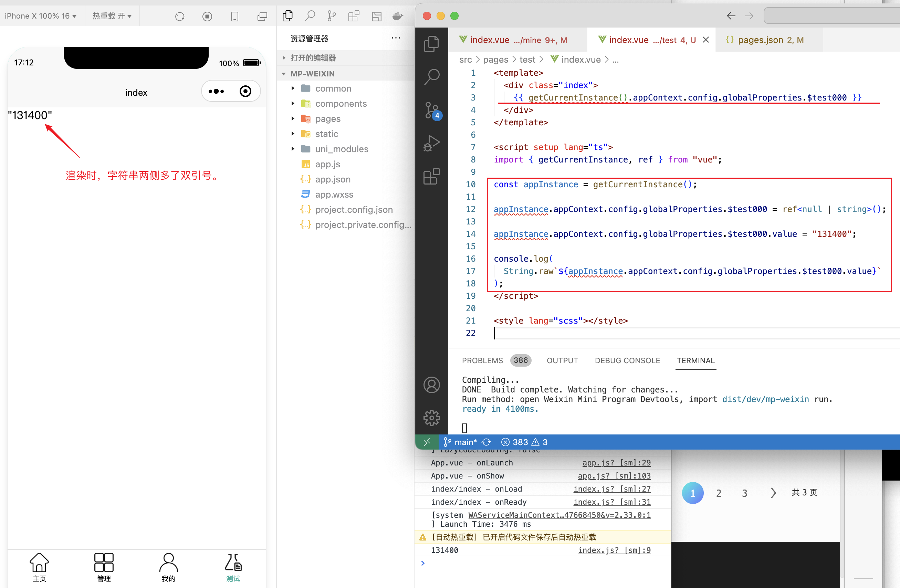Click the VS Code search icon

click(431, 77)
